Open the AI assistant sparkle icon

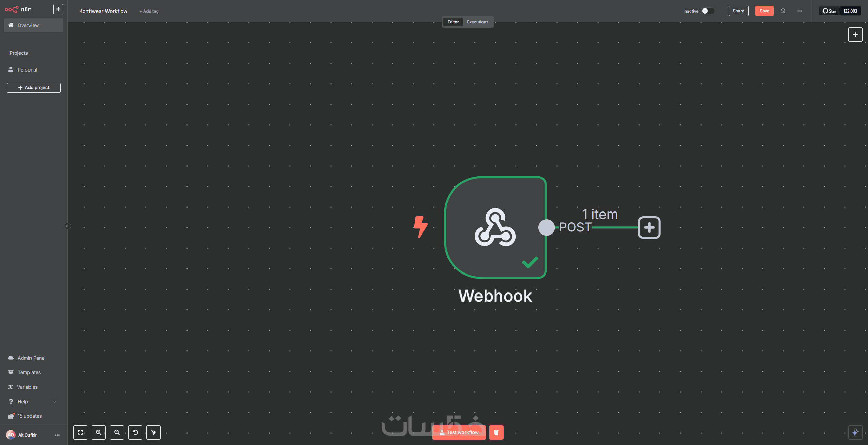pos(855,432)
